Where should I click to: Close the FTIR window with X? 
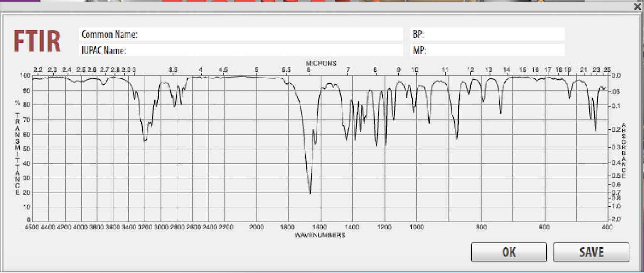pyautogui.click(x=637, y=6)
